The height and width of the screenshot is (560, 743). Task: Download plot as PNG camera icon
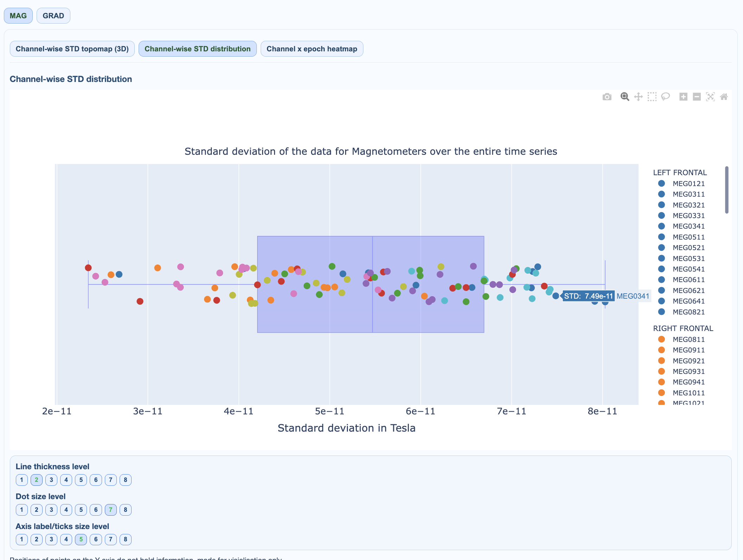(607, 97)
